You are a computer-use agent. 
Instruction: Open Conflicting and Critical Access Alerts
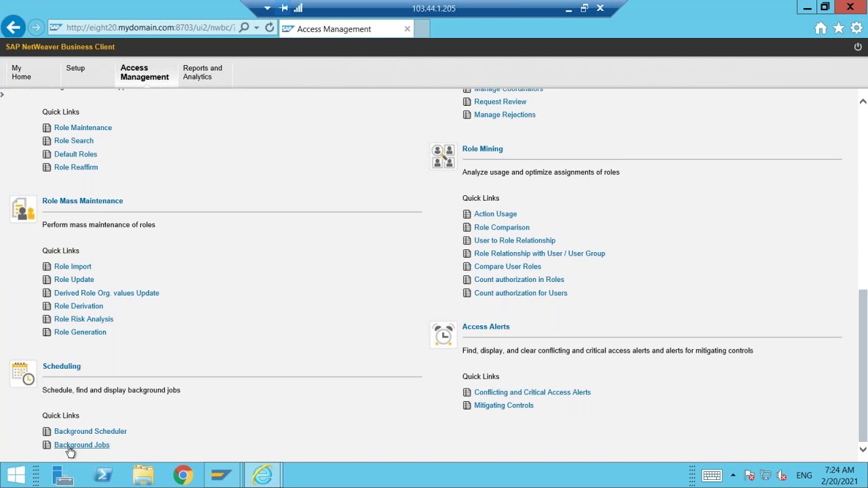pyautogui.click(x=532, y=392)
